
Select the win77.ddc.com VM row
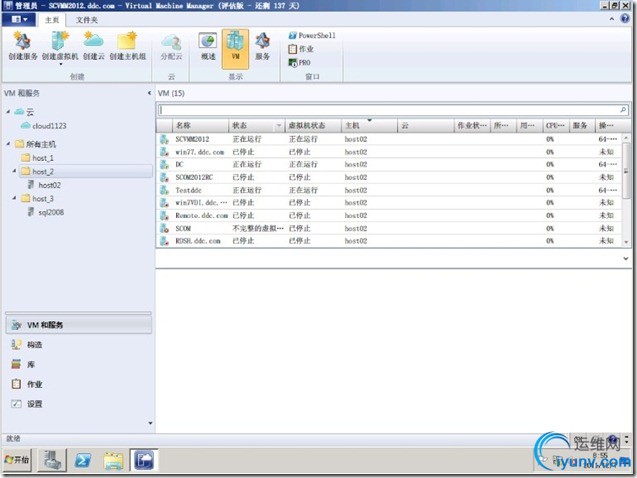click(389, 152)
